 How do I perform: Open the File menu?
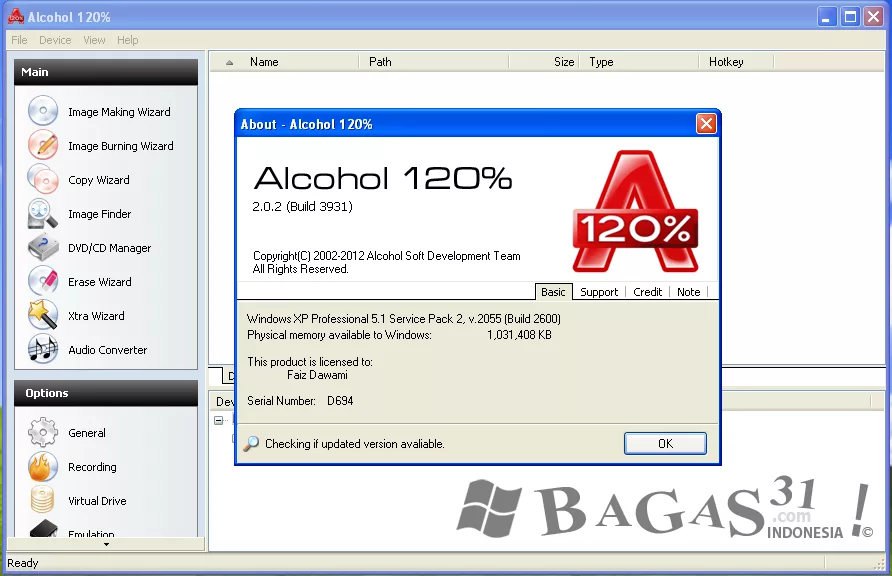pos(19,40)
